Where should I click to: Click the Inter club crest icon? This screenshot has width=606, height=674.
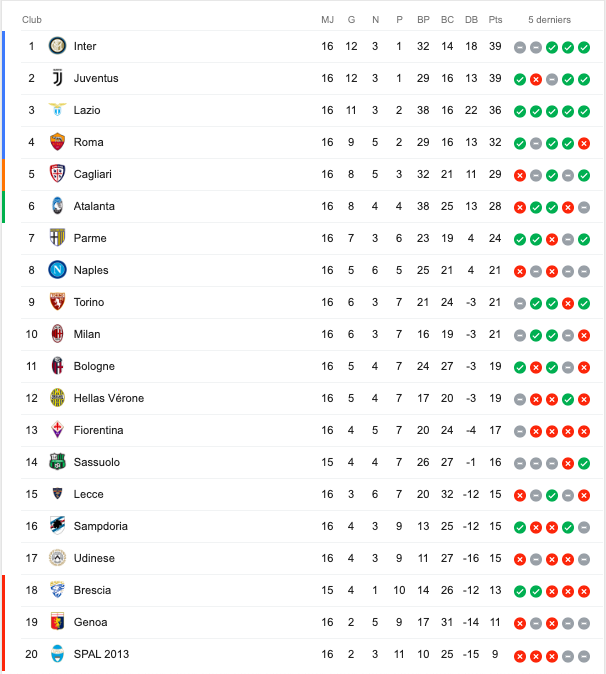[x=57, y=46]
